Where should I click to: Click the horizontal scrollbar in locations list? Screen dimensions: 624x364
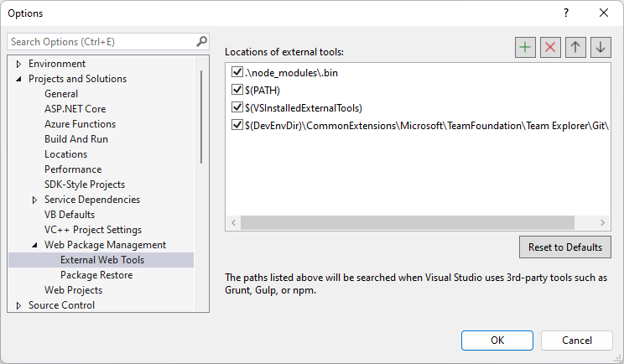click(x=407, y=222)
